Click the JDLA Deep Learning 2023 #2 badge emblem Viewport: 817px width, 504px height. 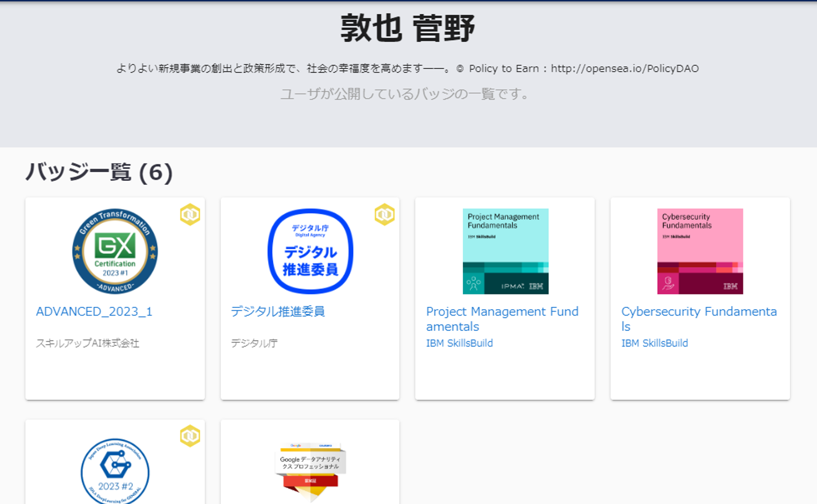(x=114, y=473)
